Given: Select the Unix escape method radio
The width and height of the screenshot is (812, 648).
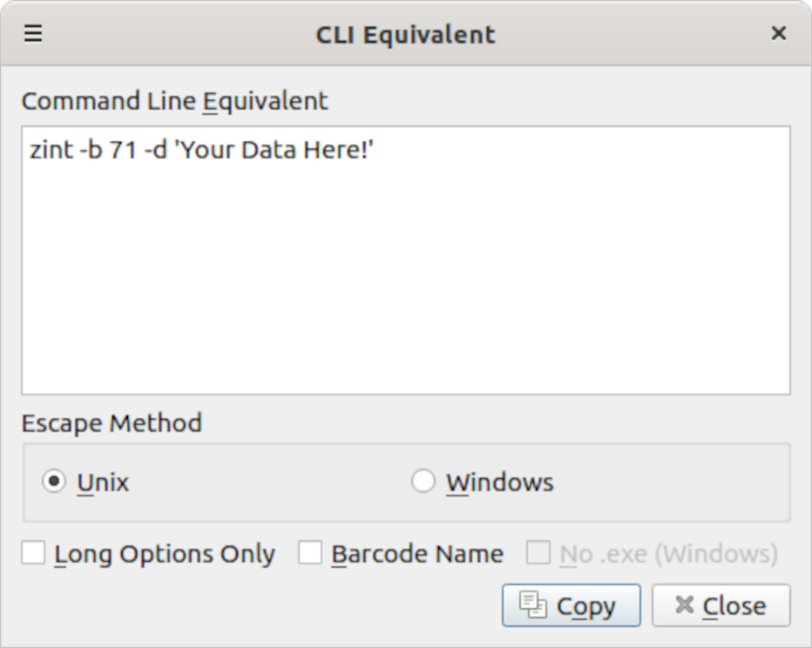Looking at the screenshot, I should tap(54, 482).
